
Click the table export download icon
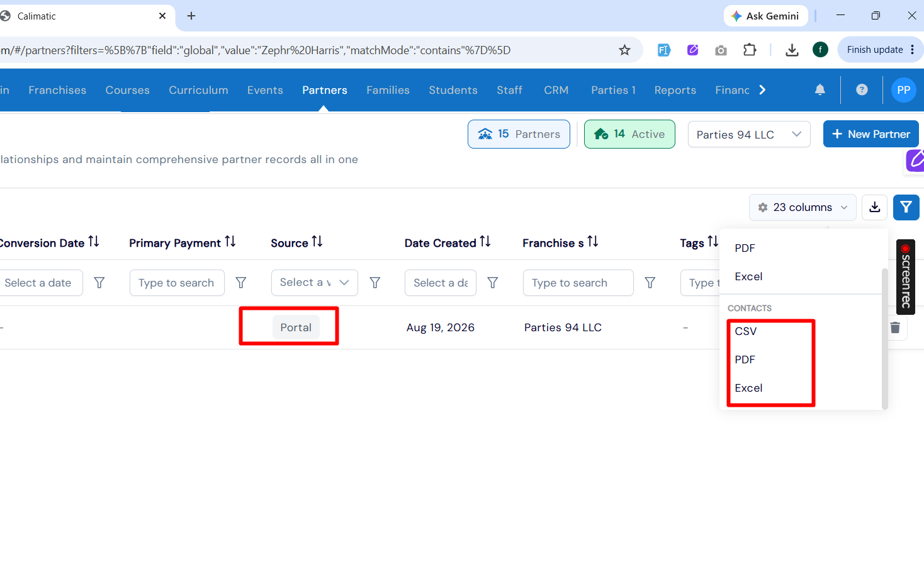875,207
